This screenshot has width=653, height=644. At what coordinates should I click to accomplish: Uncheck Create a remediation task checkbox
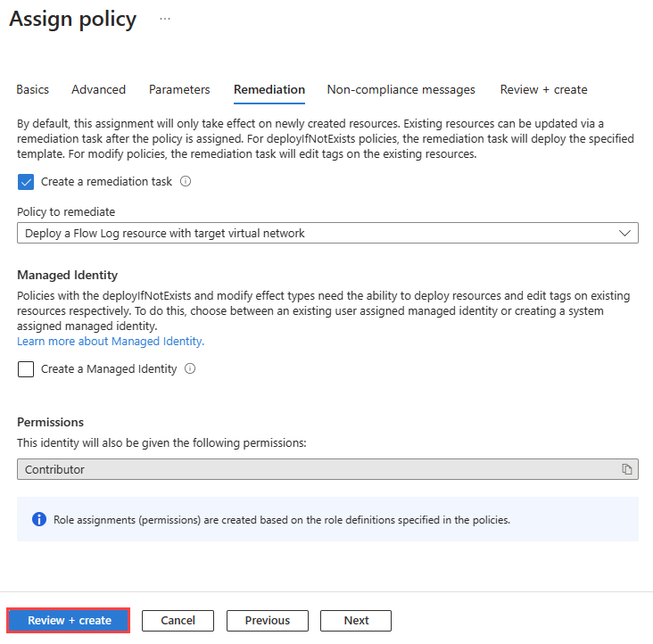click(26, 181)
